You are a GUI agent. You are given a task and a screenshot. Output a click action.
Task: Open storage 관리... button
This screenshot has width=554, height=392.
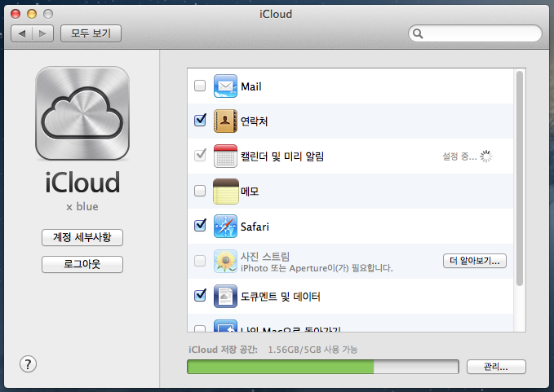pos(496,367)
